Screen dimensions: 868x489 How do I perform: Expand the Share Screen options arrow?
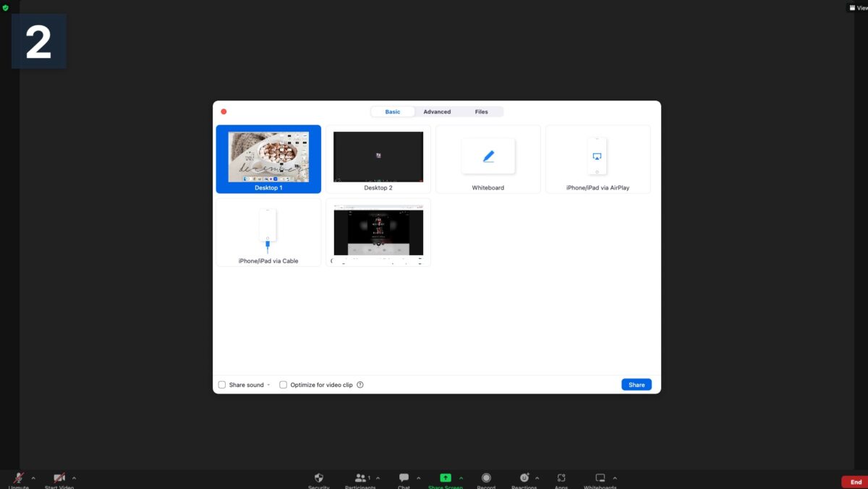tap(461, 478)
